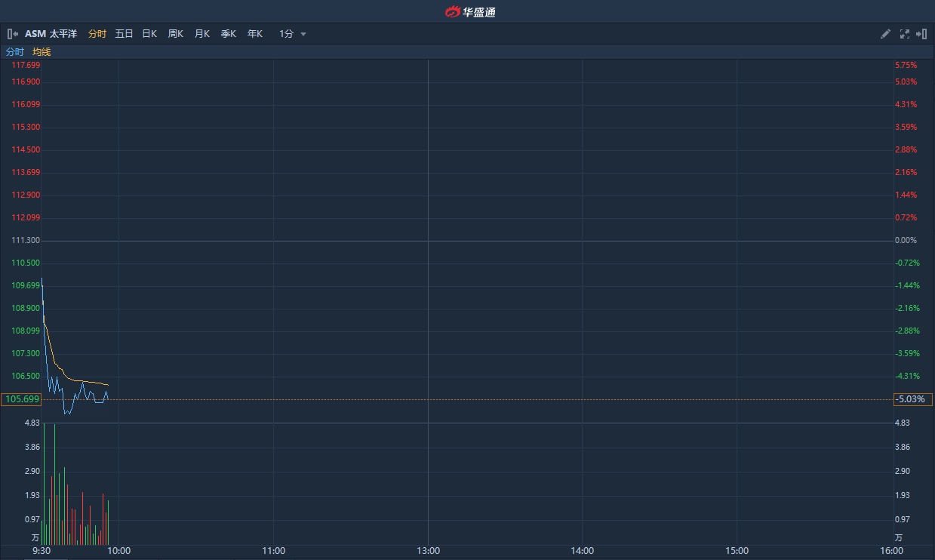The image size is (935, 560).
Task: Click the 111.300 baseline price label
Action: tap(26, 241)
